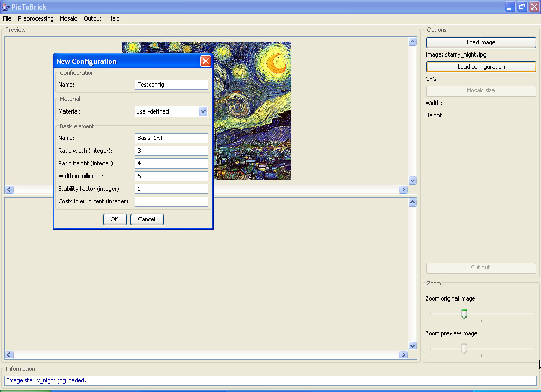Edit the Configuration Name field Testconfig
This screenshot has width=541, height=392.
(x=171, y=85)
